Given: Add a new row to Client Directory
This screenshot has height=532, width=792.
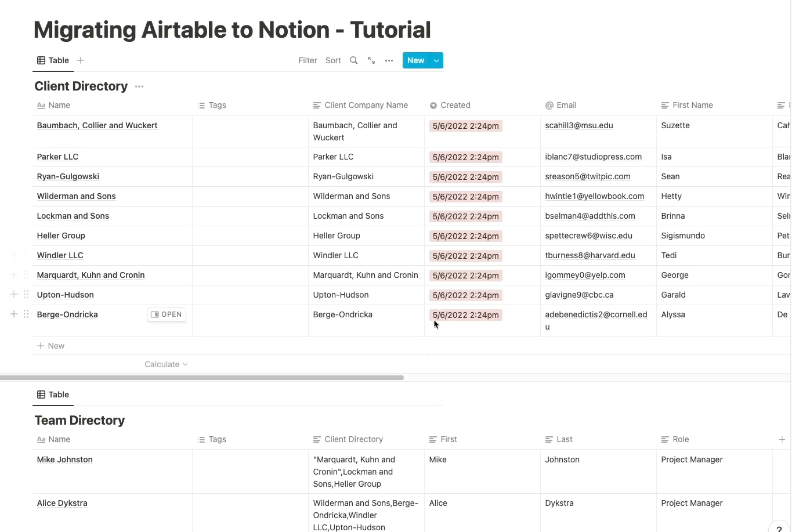Looking at the screenshot, I should 51,346.
